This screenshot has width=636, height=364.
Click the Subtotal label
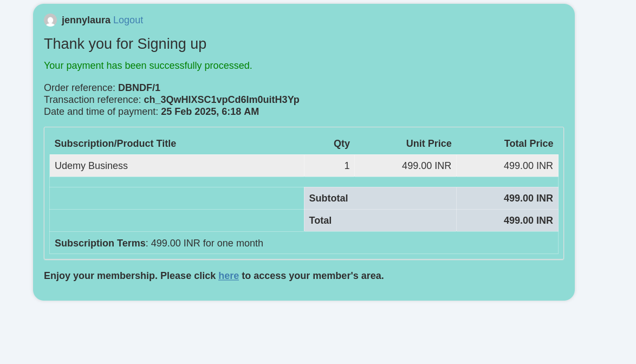tap(328, 198)
